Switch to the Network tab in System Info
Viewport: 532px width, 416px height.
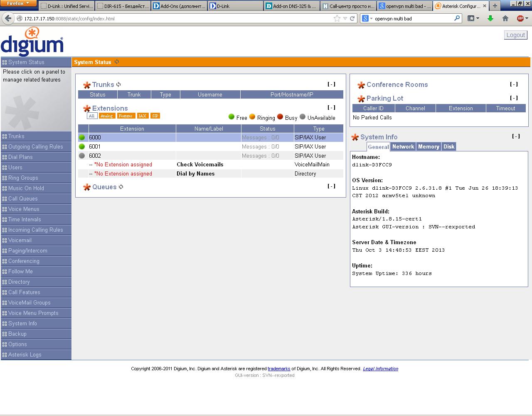[x=403, y=146]
